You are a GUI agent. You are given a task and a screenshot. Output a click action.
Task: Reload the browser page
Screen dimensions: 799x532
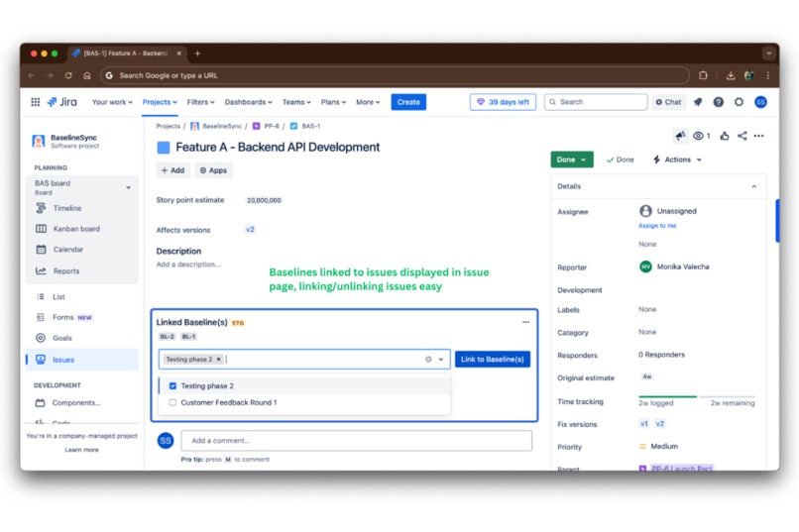click(68, 75)
